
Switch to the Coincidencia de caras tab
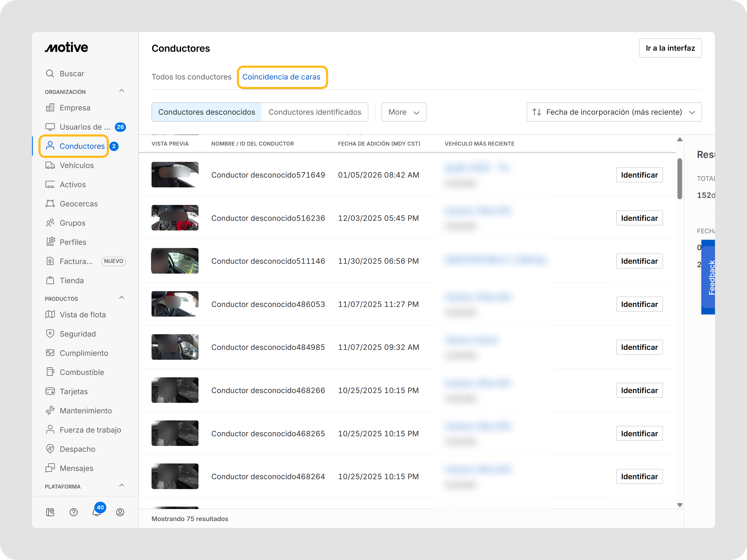(x=282, y=77)
